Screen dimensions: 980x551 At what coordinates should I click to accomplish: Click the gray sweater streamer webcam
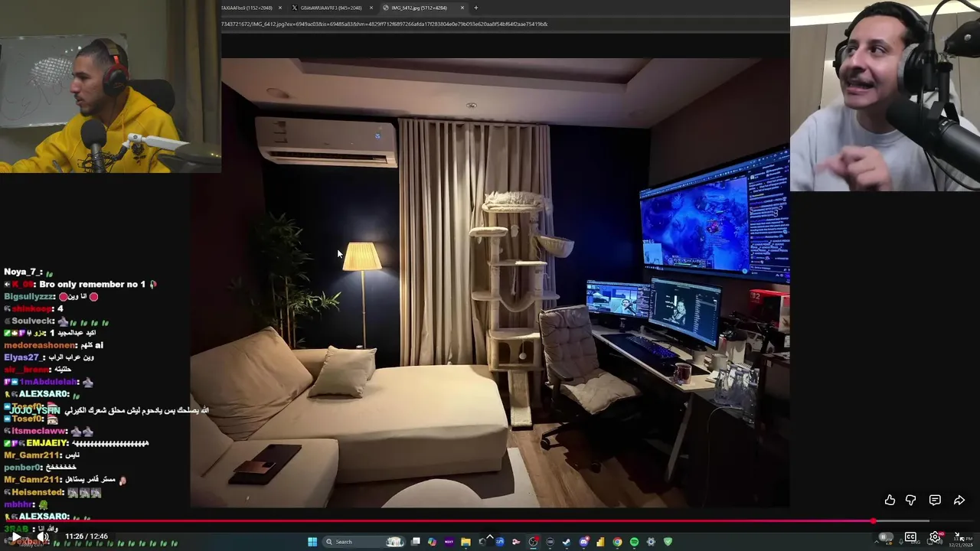click(885, 96)
